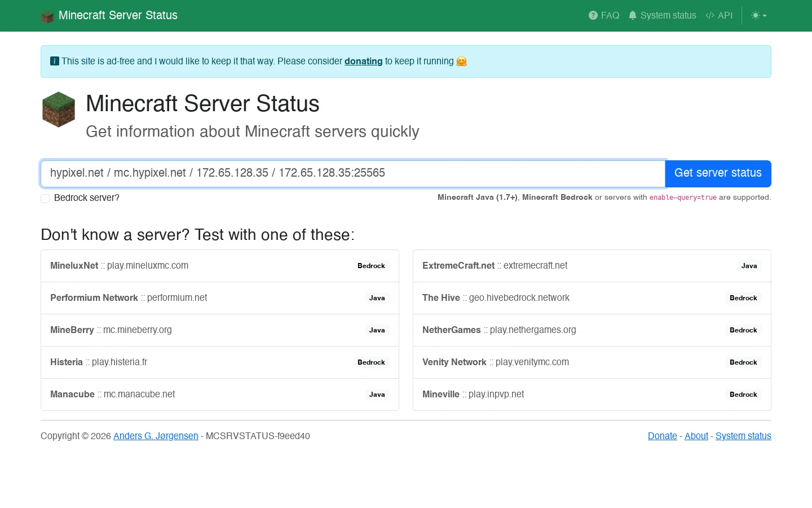812x508 pixels.
Task: Open the theme switcher dropdown
Action: click(759, 15)
